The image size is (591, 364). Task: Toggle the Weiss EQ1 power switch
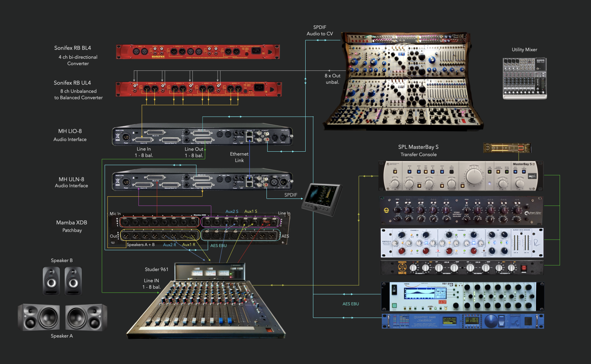pyautogui.click(x=394, y=289)
